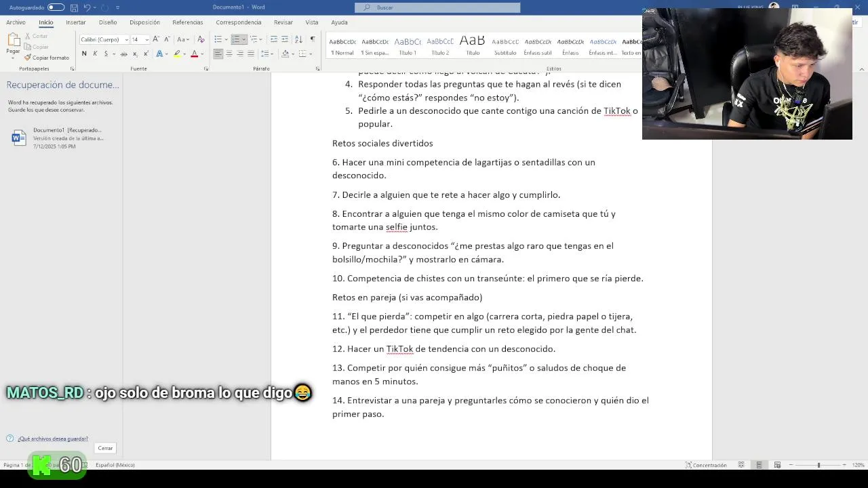
Task: Apply the Subtítulo style
Action: [x=505, y=45]
